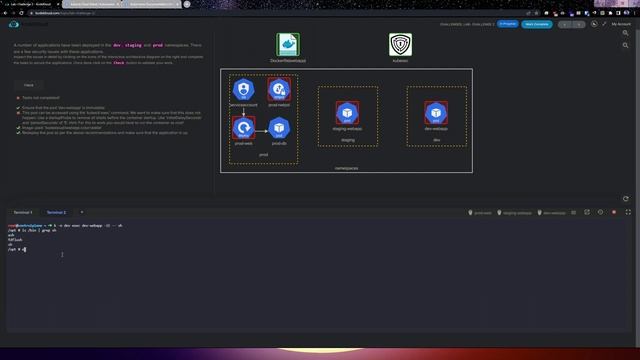
Task: Click the red record icon in terminal toolbar
Action: pyautogui.click(x=614, y=212)
